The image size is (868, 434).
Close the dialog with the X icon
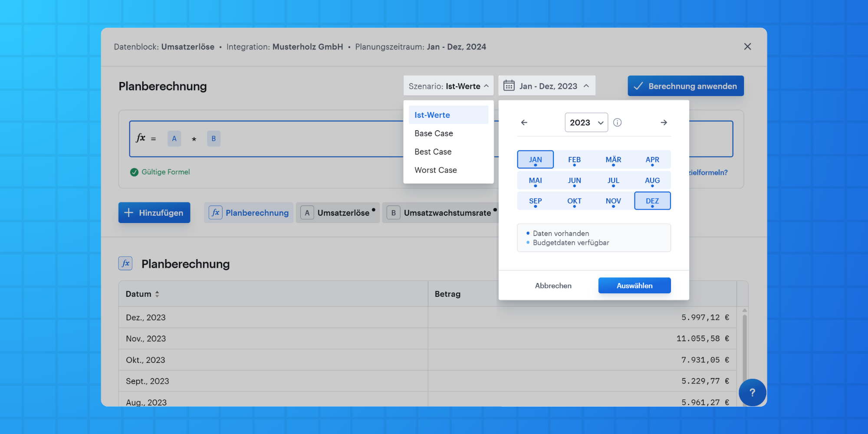(x=747, y=46)
